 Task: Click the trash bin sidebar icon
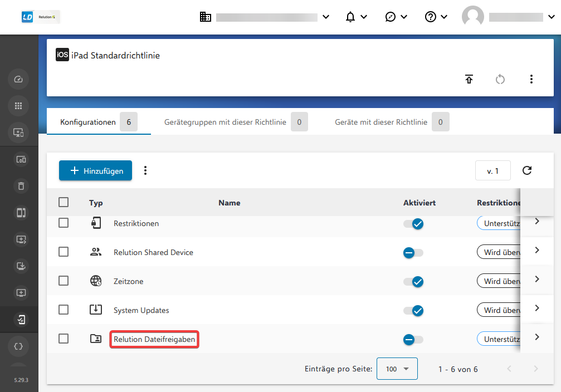(21, 186)
